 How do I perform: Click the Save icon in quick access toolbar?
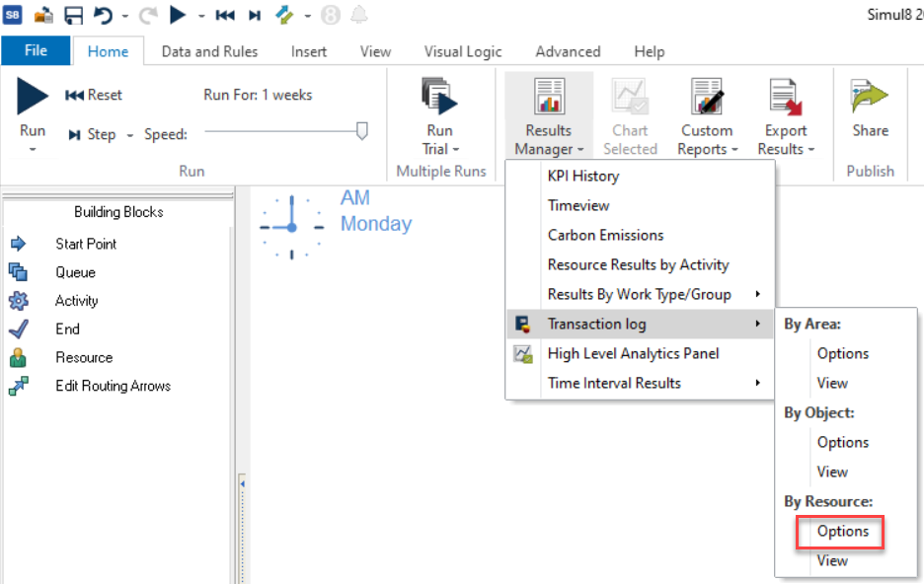click(74, 16)
